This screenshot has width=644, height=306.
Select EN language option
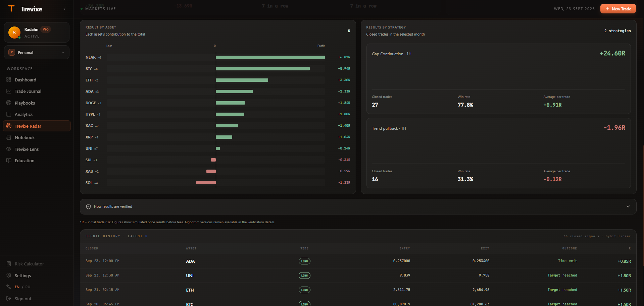(17, 287)
